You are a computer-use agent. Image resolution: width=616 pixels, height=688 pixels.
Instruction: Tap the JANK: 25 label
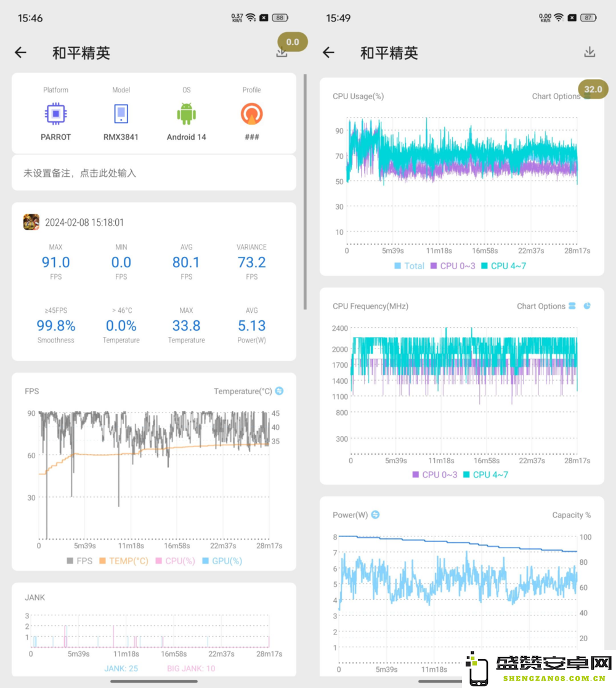121,668
